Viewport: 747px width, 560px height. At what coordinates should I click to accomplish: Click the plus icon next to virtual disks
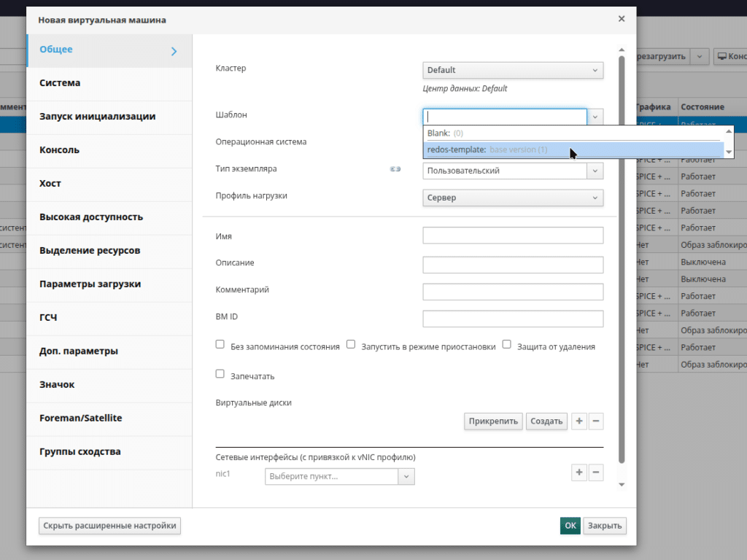(x=579, y=421)
